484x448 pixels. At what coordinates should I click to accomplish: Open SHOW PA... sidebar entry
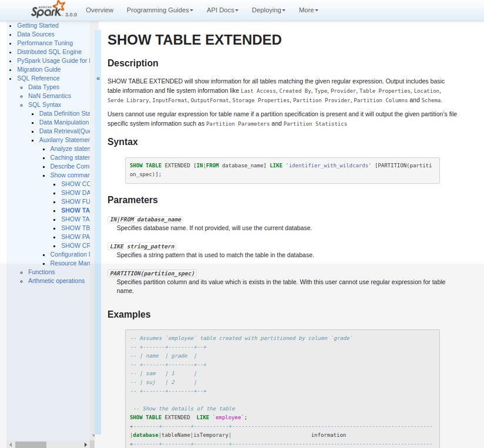point(76,237)
